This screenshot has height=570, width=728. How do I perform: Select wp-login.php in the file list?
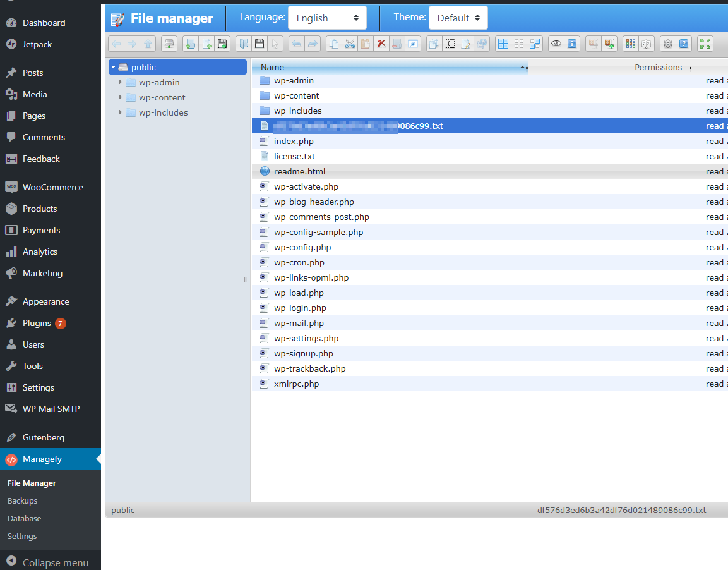pyautogui.click(x=490, y=308)
